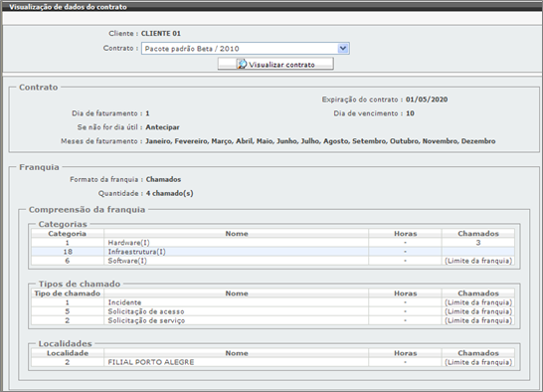Click the Categoria column header
The width and height of the screenshot is (543, 392).
pos(68,234)
